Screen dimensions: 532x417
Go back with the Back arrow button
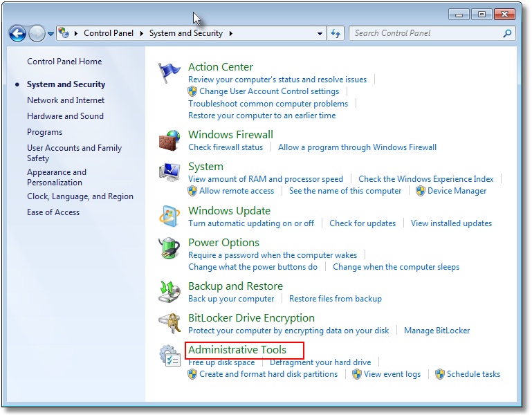point(18,34)
